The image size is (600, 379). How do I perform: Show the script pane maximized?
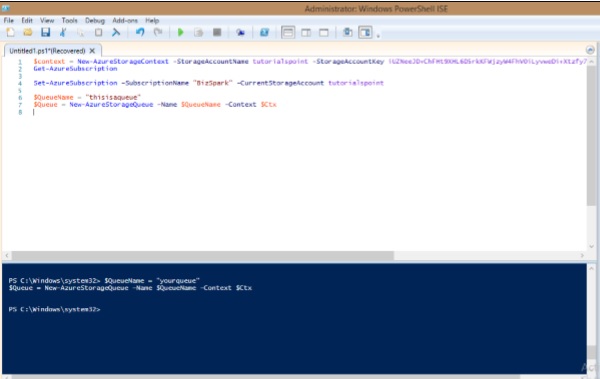click(324, 33)
